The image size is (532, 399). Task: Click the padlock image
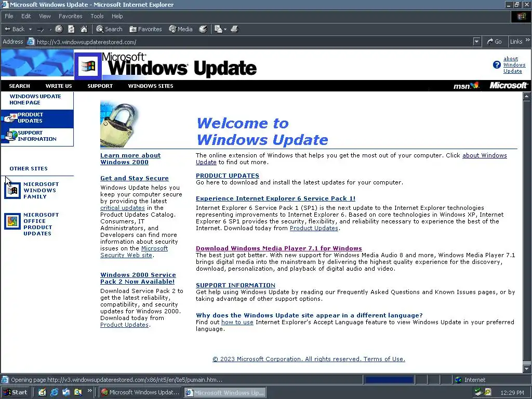(119, 125)
